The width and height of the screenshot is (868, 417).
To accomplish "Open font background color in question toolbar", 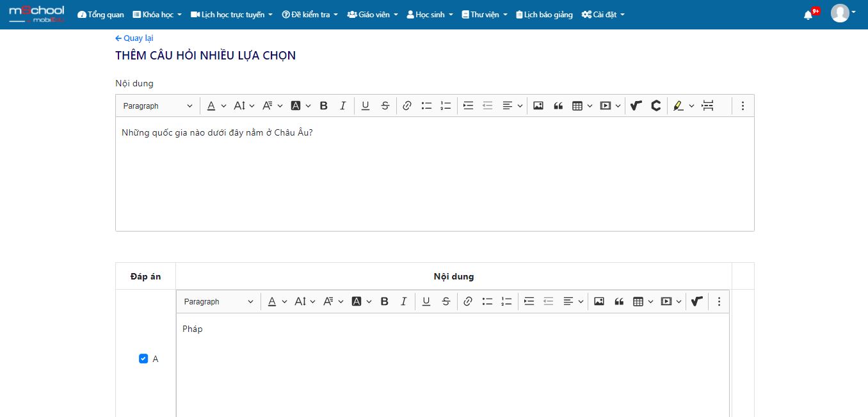I will (x=300, y=106).
